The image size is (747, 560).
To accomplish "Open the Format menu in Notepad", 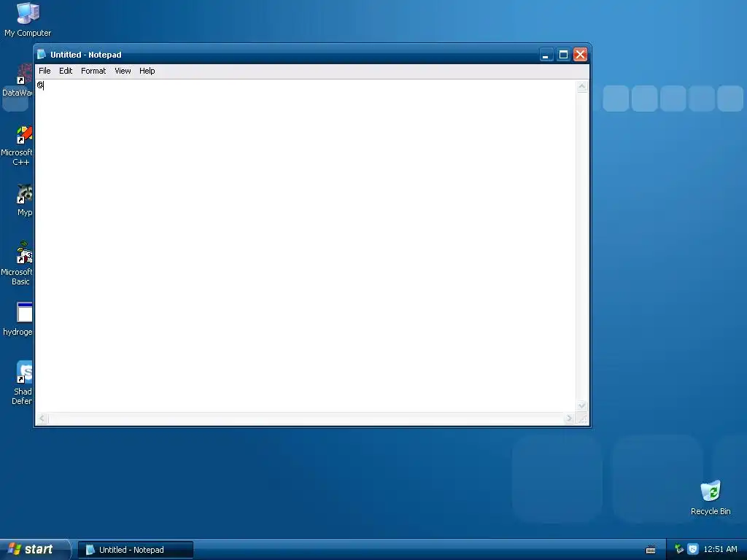I will click(93, 71).
